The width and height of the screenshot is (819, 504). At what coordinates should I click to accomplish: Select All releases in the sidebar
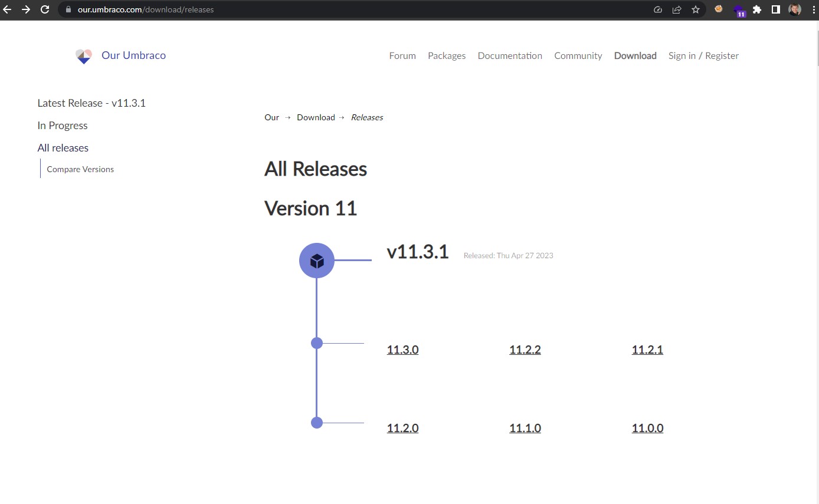pyautogui.click(x=63, y=148)
